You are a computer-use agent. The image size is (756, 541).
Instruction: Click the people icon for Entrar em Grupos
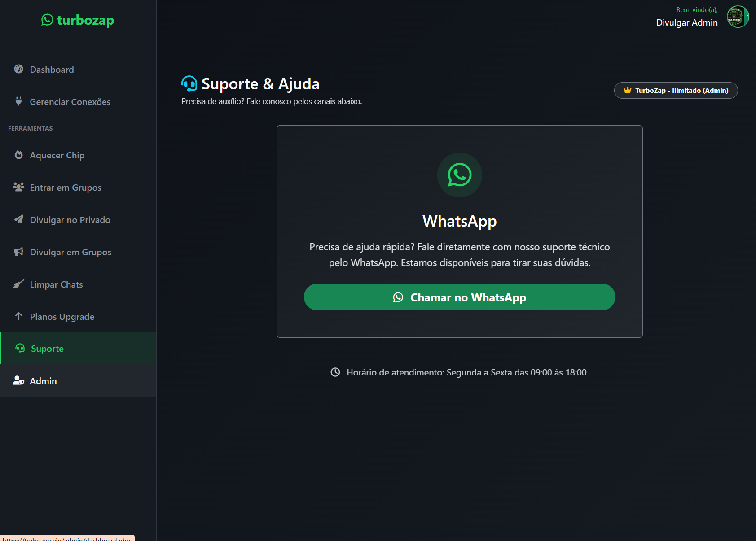point(18,187)
